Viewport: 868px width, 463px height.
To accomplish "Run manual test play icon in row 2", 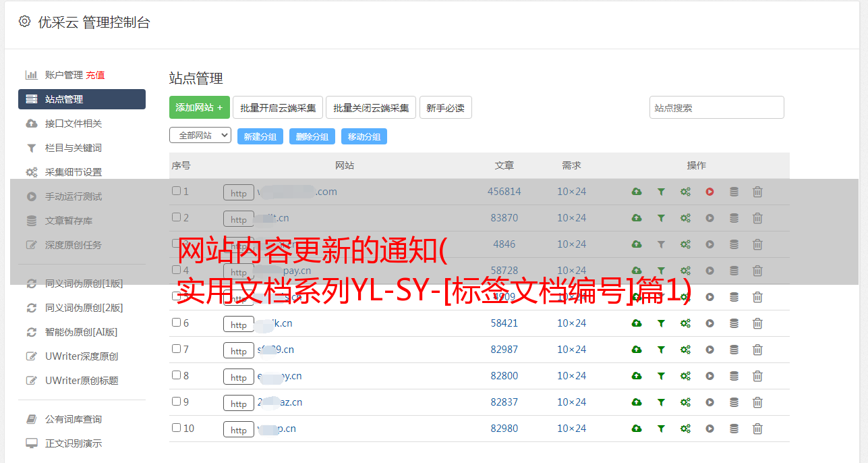I will click(x=710, y=218).
